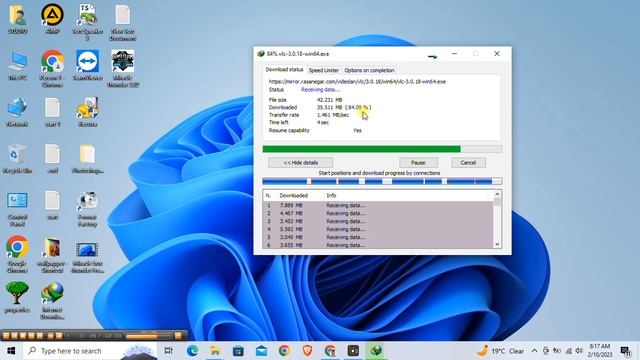Select the Format Factory desktop shortcut

point(87,209)
